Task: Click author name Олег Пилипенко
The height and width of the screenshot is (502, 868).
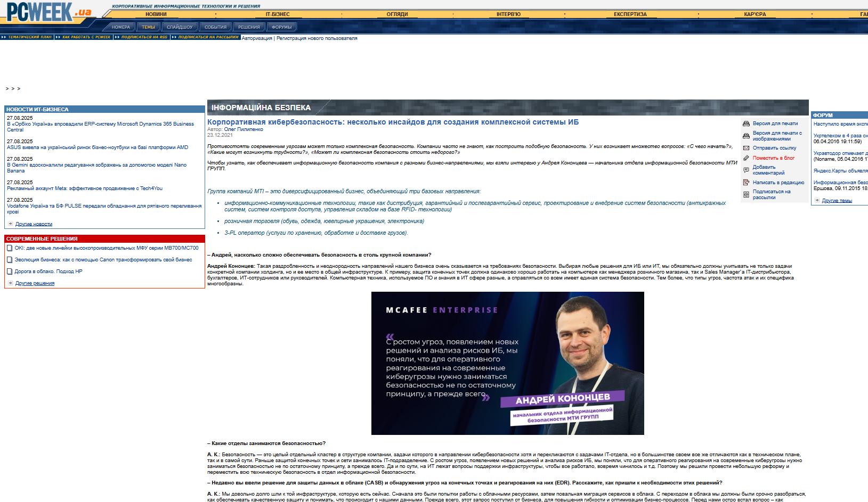Action: (244, 129)
